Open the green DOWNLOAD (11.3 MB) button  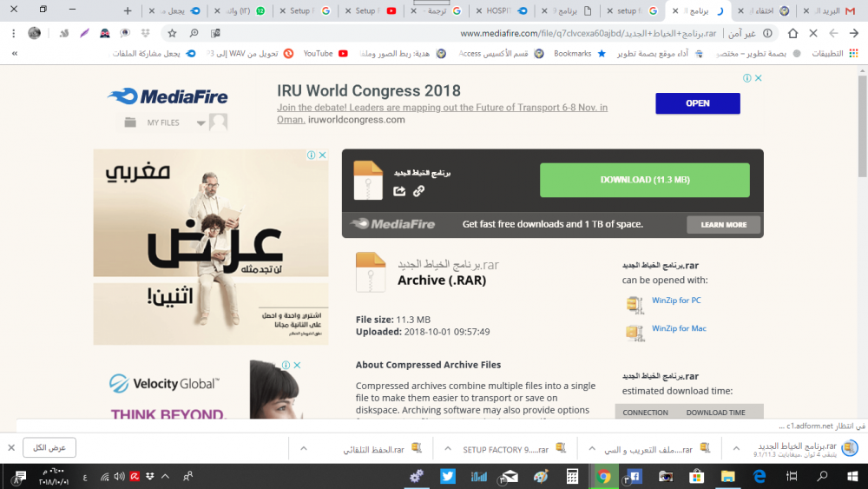click(645, 180)
